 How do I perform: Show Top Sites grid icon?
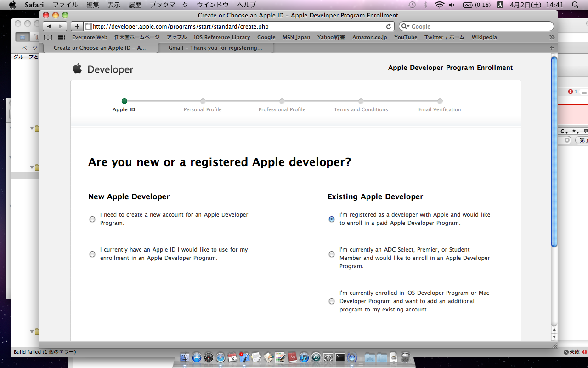[62, 37]
